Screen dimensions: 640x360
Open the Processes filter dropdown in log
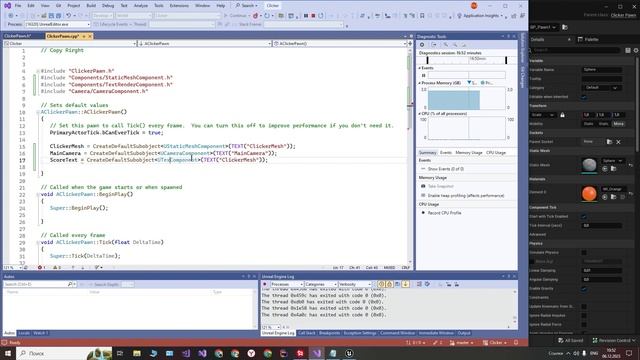click(287, 284)
